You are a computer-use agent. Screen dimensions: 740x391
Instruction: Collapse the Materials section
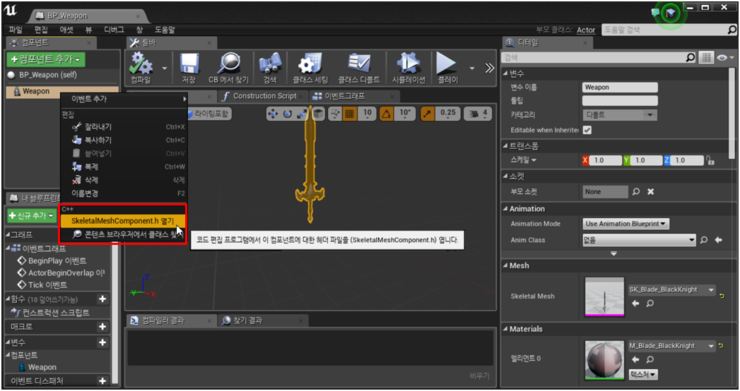(x=505, y=329)
